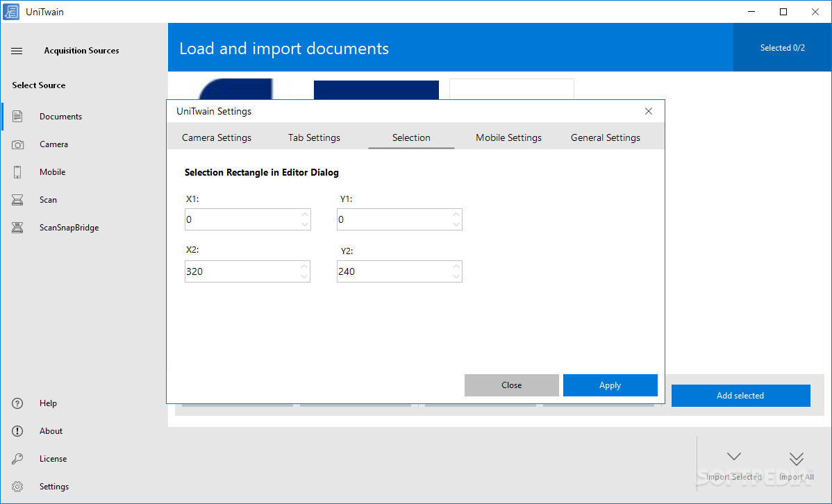
Task: Click the Camera source icon
Action: point(17,144)
